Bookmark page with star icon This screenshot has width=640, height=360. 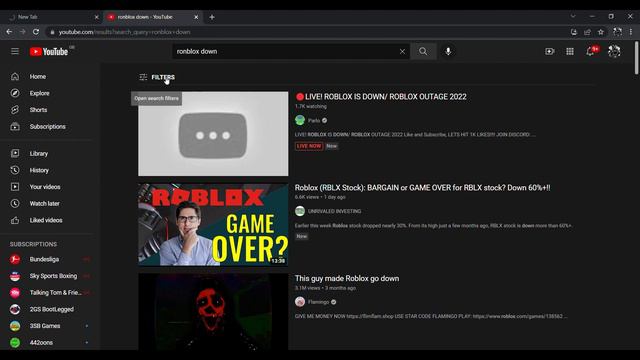click(x=601, y=32)
